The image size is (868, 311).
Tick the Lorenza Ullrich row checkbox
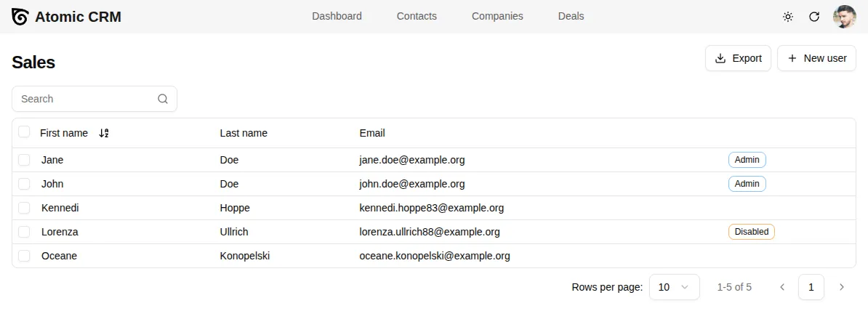coord(25,232)
